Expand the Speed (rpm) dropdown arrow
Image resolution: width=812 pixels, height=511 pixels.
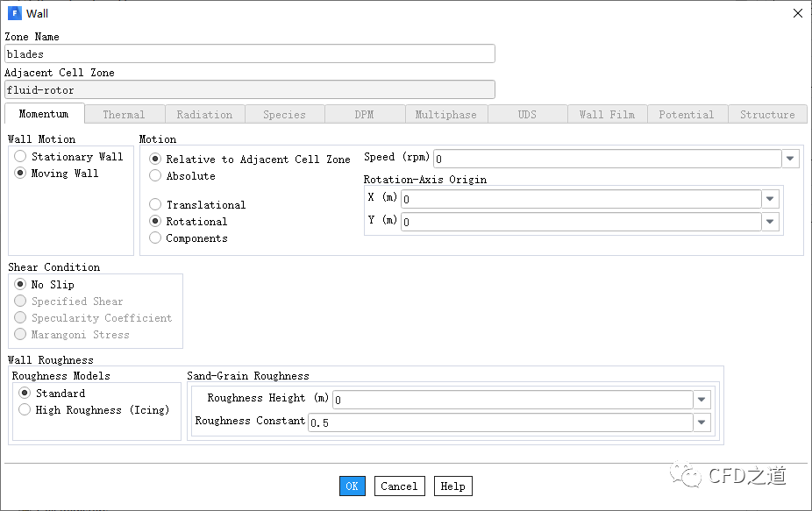[790, 159]
